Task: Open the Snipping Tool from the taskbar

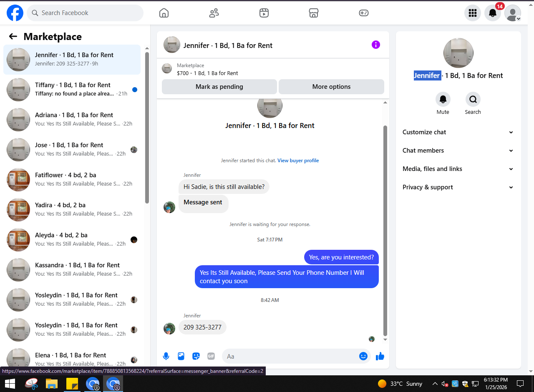Action: pos(32,384)
